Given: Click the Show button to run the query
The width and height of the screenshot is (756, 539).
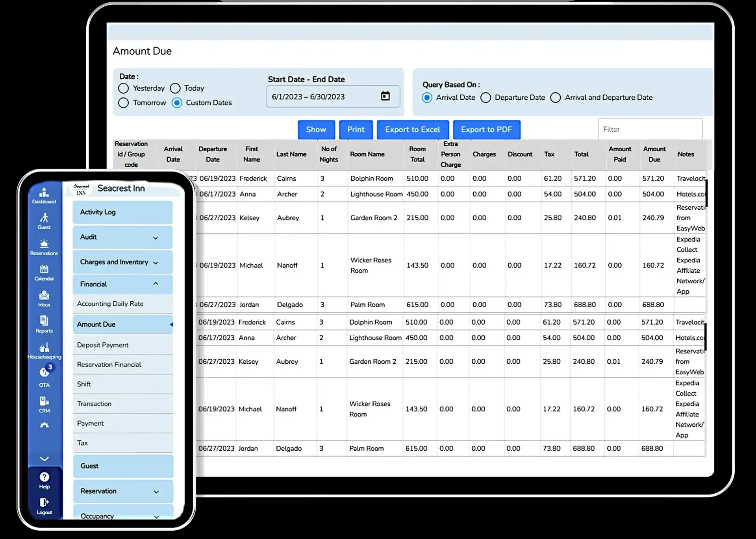Looking at the screenshot, I should click(x=316, y=130).
